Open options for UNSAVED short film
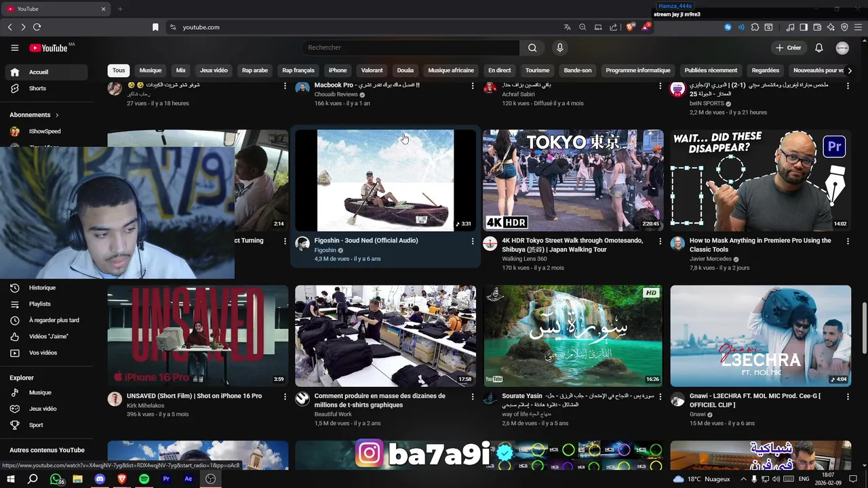The image size is (868, 488). click(x=285, y=396)
